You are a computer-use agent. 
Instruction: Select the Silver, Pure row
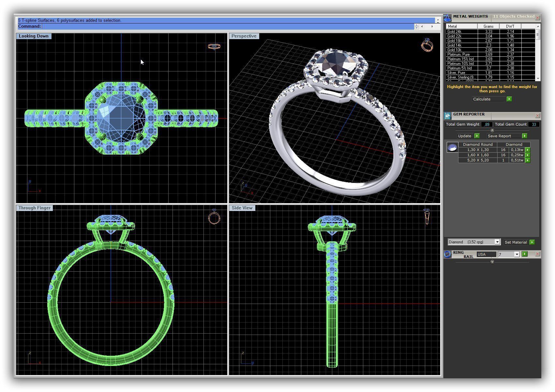pyautogui.click(x=490, y=73)
